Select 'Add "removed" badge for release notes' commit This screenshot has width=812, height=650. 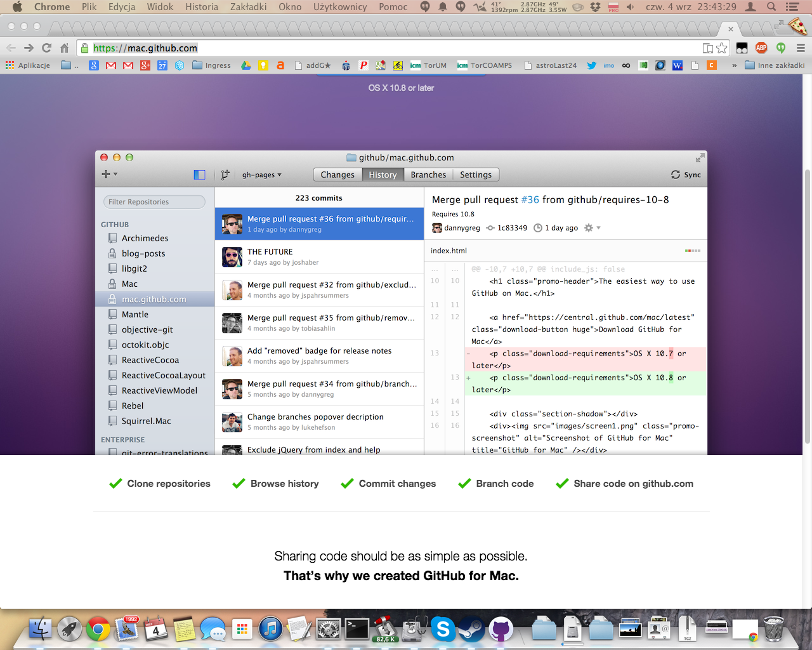click(319, 356)
